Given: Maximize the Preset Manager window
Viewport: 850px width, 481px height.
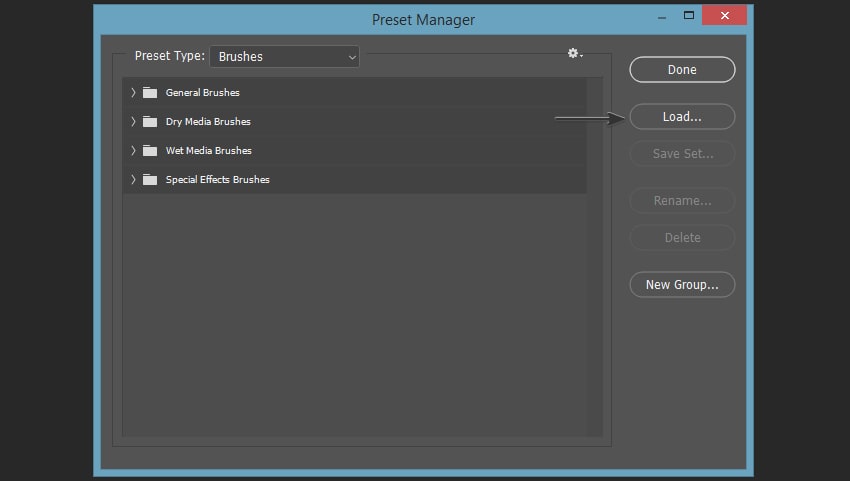Looking at the screenshot, I should point(688,15).
